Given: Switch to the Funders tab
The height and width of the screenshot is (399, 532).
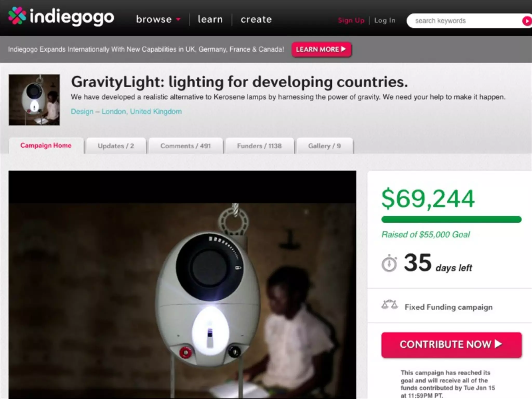Looking at the screenshot, I should coord(260,146).
